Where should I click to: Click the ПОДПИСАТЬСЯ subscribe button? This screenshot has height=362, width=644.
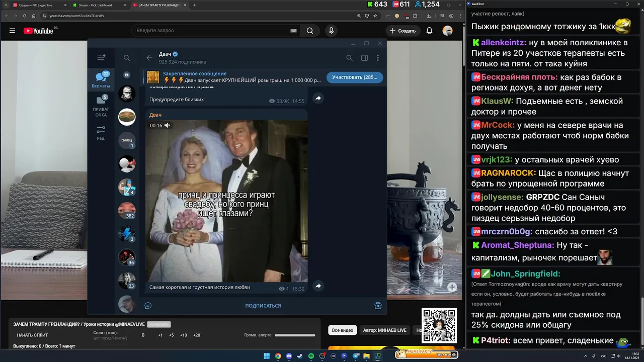pos(263,306)
